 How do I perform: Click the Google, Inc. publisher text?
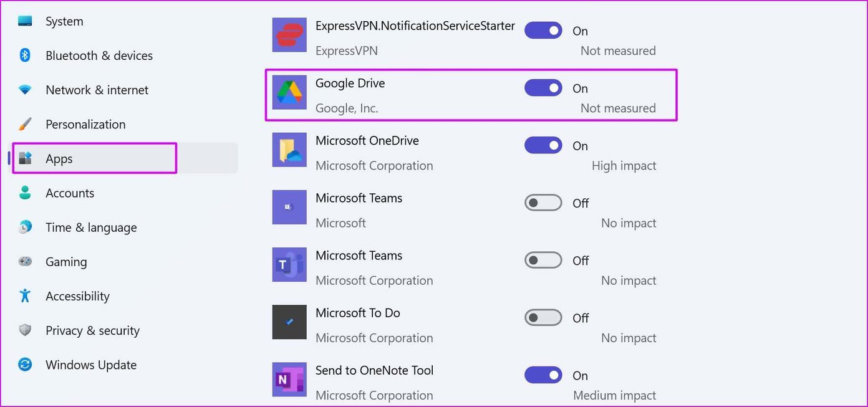pos(347,108)
